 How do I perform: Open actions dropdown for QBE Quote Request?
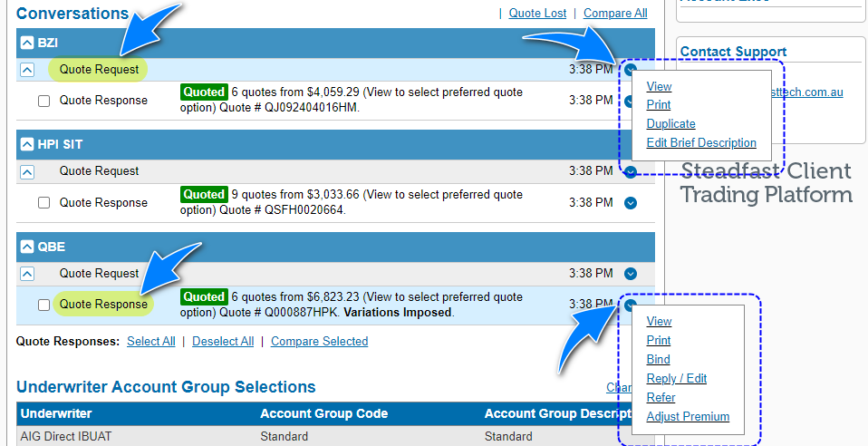(x=631, y=274)
